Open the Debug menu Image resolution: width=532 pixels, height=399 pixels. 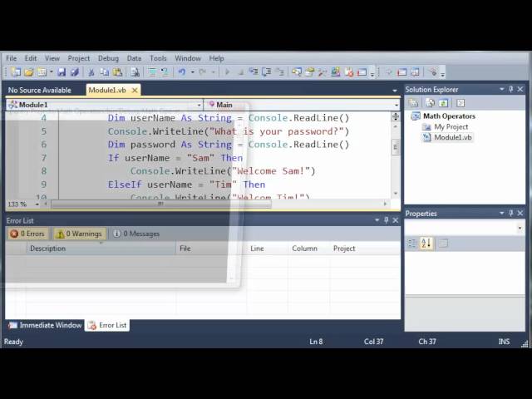108,58
